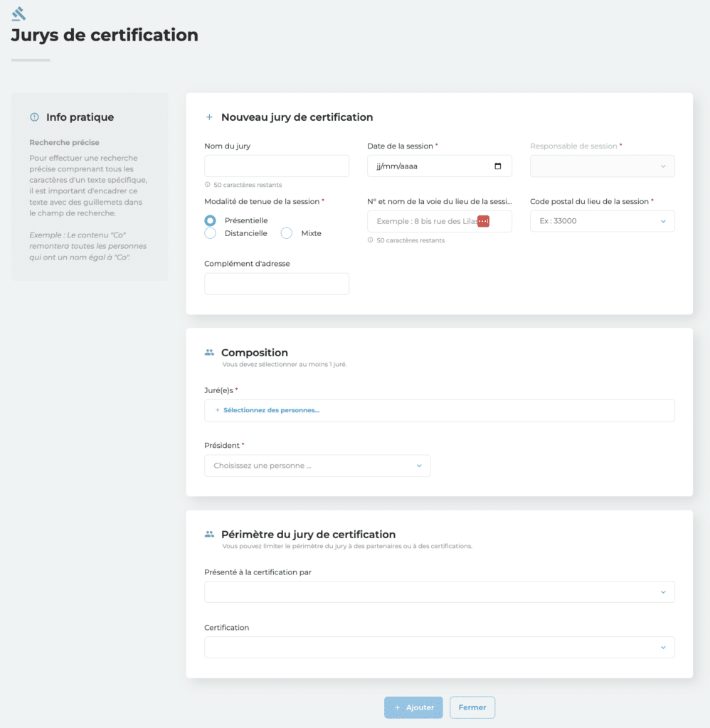Image resolution: width=710 pixels, height=728 pixels.
Task: Expand Présenté à la certification par dropdown
Action: pyautogui.click(x=439, y=591)
